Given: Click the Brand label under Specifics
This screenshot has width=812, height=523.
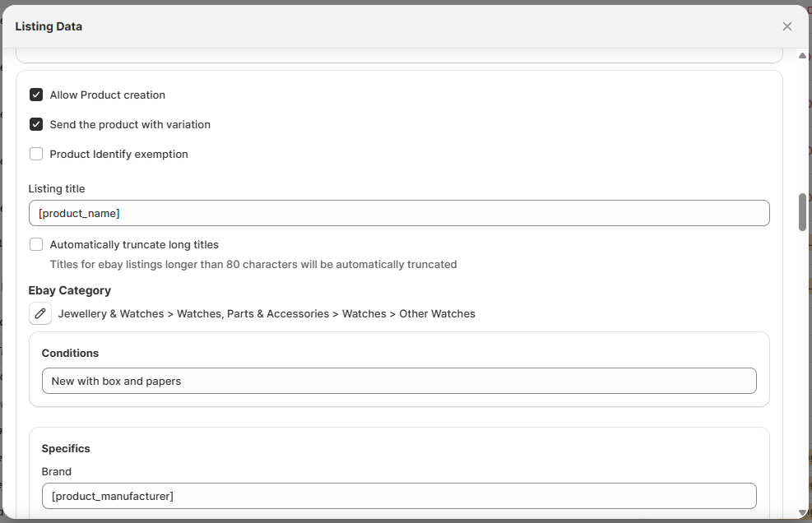Looking at the screenshot, I should [x=56, y=471].
